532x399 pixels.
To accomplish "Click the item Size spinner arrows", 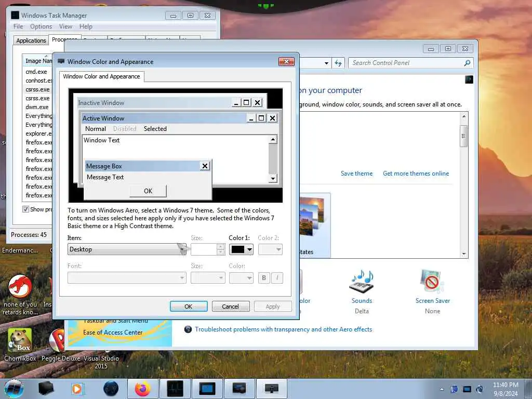I will pos(220,249).
